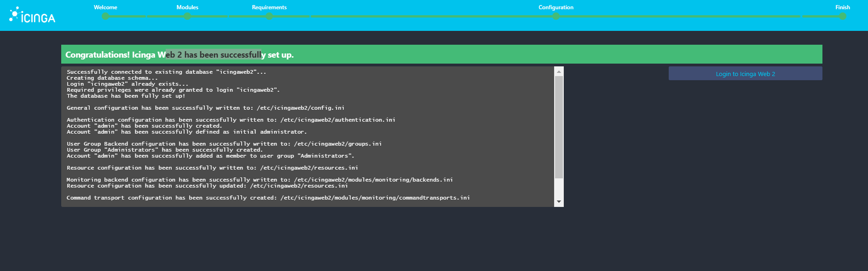Select the Finish wizard step label
This screenshot has width=868, height=271.
(x=843, y=7)
